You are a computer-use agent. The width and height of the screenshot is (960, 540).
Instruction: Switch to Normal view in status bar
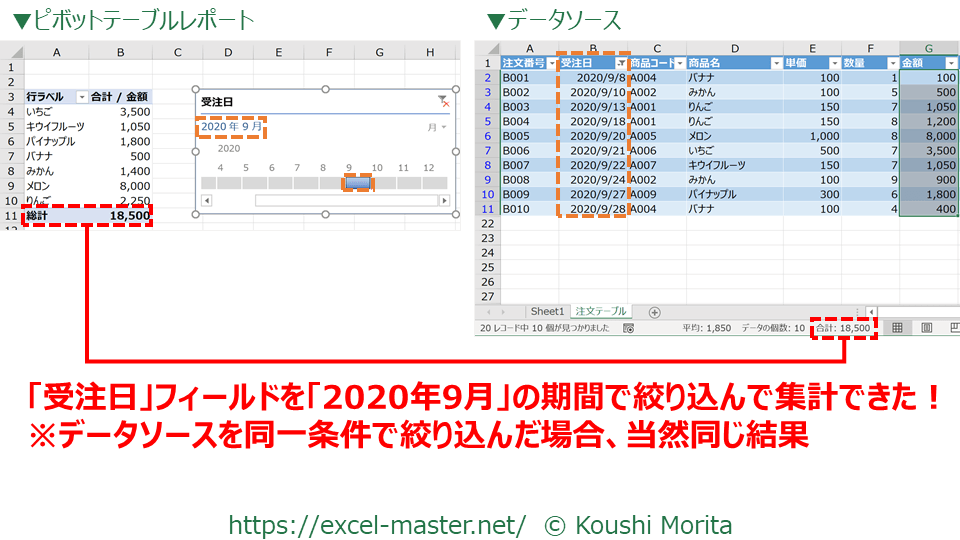(x=897, y=328)
